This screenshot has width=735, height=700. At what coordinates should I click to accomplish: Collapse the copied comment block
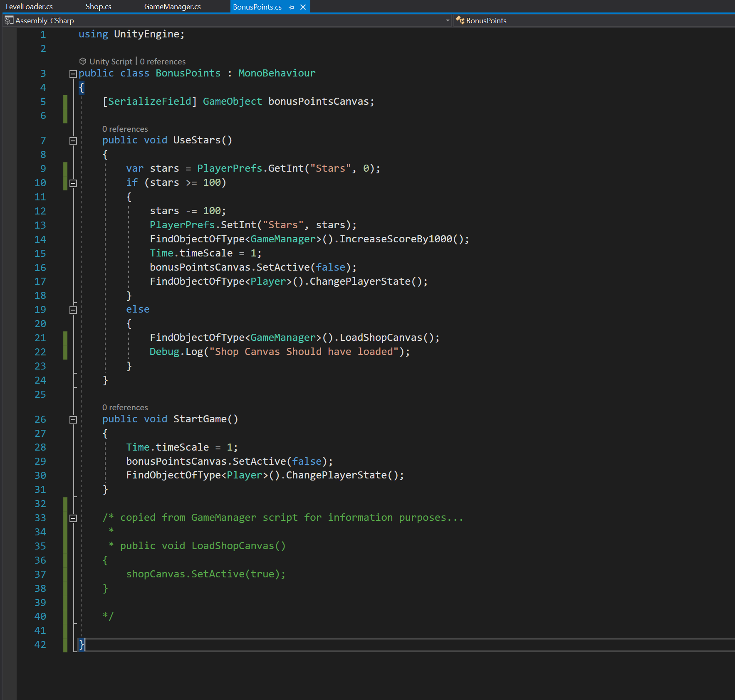coord(73,518)
